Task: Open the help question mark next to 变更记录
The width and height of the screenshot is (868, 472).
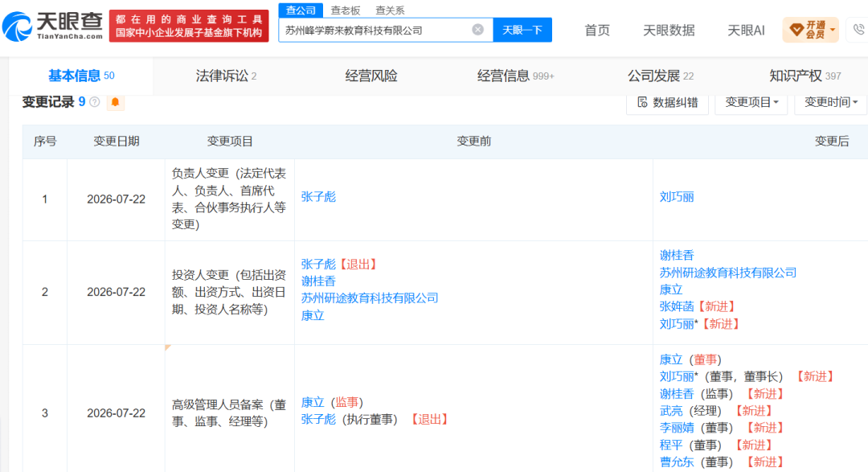Action: pos(95,102)
